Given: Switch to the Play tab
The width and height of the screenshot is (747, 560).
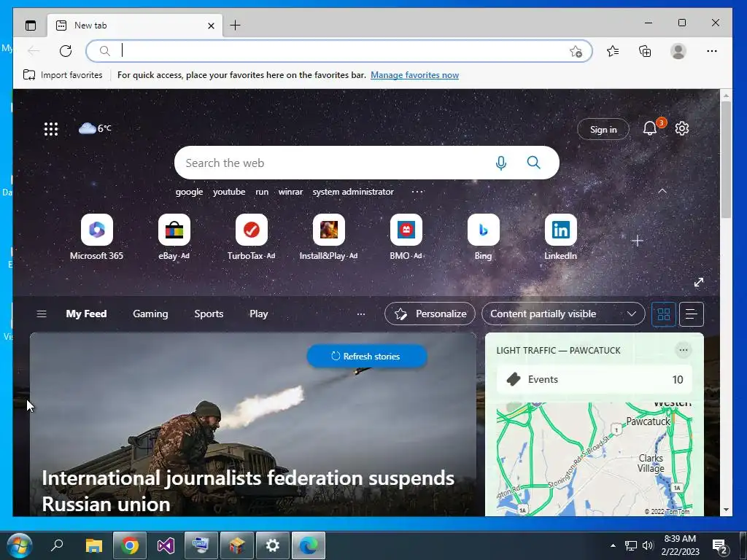Looking at the screenshot, I should click(x=259, y=314).
